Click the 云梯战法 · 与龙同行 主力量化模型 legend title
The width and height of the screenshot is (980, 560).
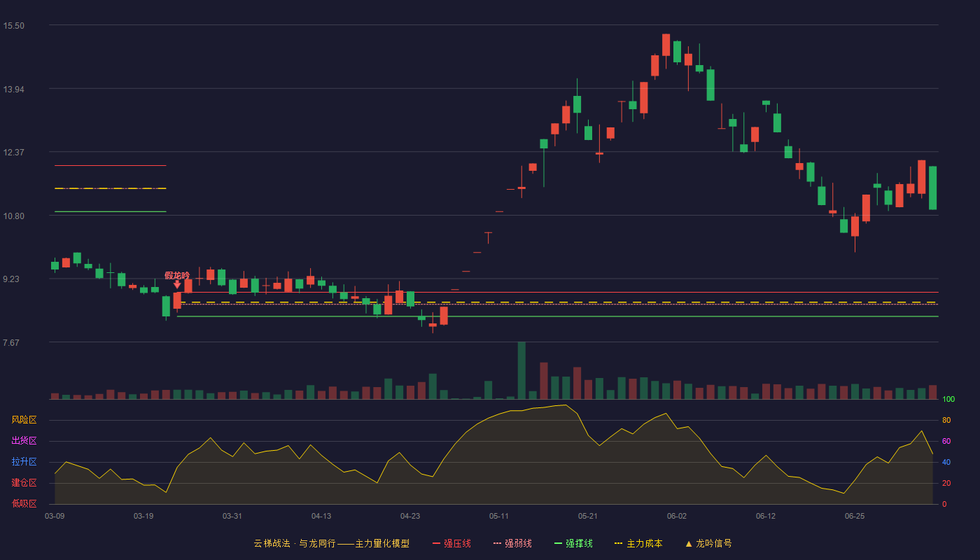click(331, 543)
